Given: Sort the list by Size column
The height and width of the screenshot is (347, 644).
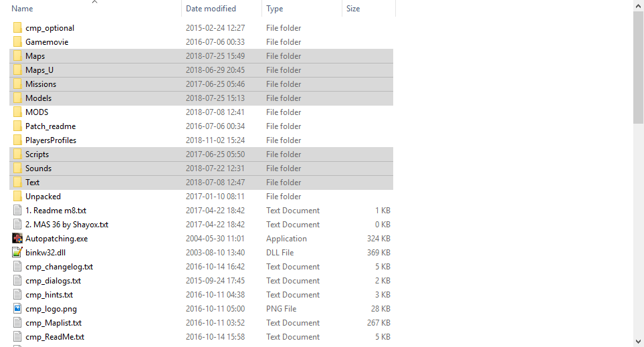Looking at the screenshot, I should click(353, 9).
